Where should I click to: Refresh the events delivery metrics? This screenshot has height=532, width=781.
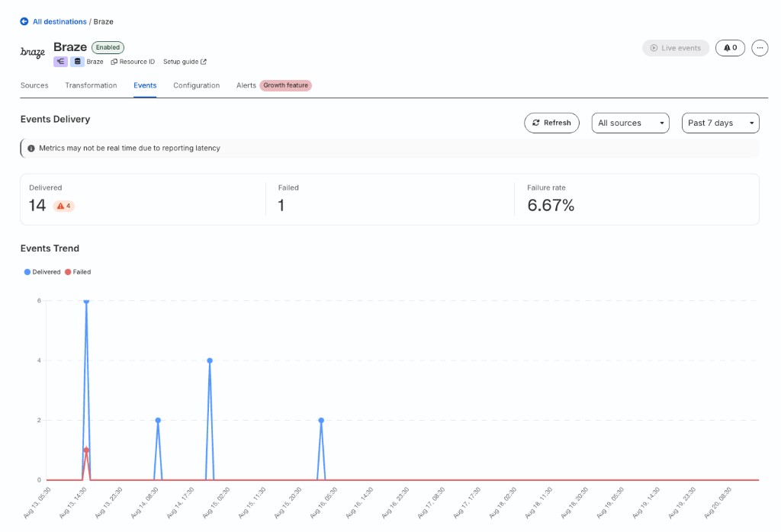pos(551,123)
